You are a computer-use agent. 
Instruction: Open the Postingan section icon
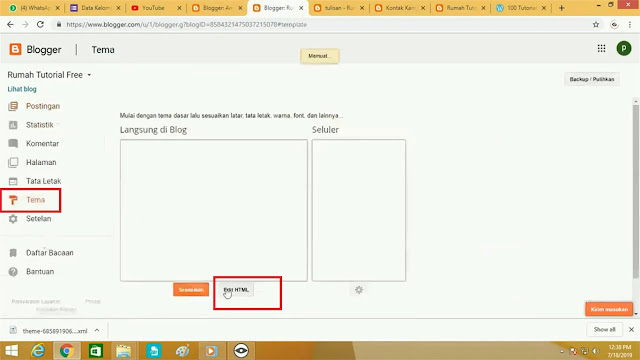[x=13, y=106]
